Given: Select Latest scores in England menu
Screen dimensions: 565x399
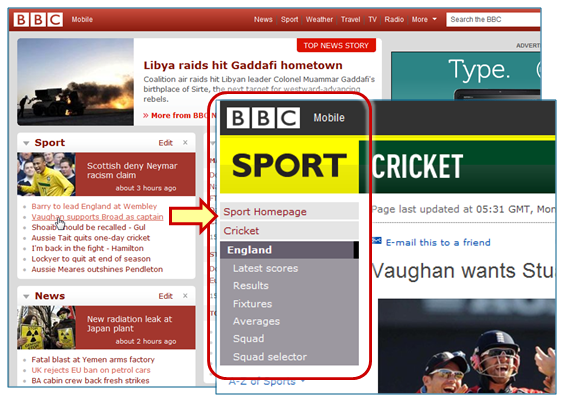Looking at the screenshot, I should (x=265, y=269).
